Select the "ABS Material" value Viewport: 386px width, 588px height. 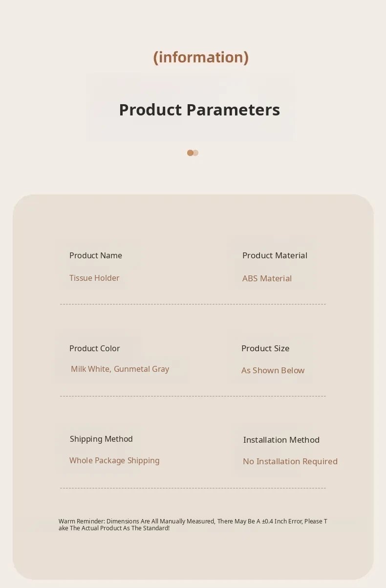pyautogui.click(x=267, y=278)
